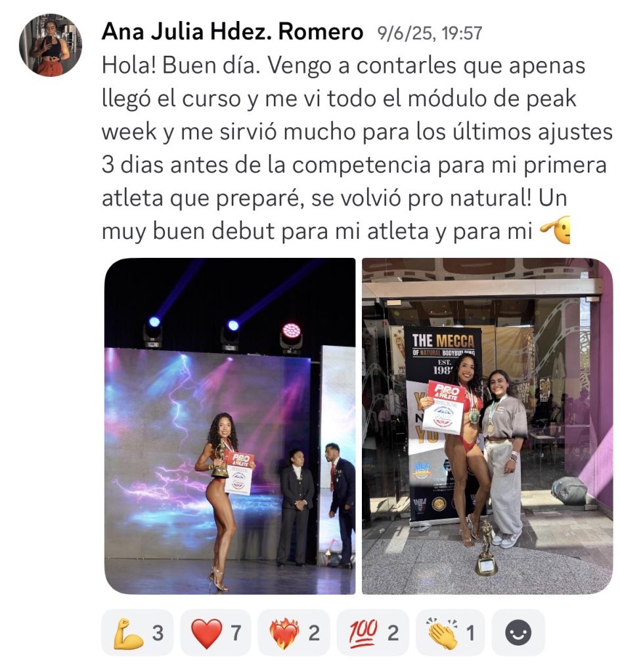This screenshot has height=672, width=620.
Task: Add your 100 points reaction
Action: click(x=373, y=633)
